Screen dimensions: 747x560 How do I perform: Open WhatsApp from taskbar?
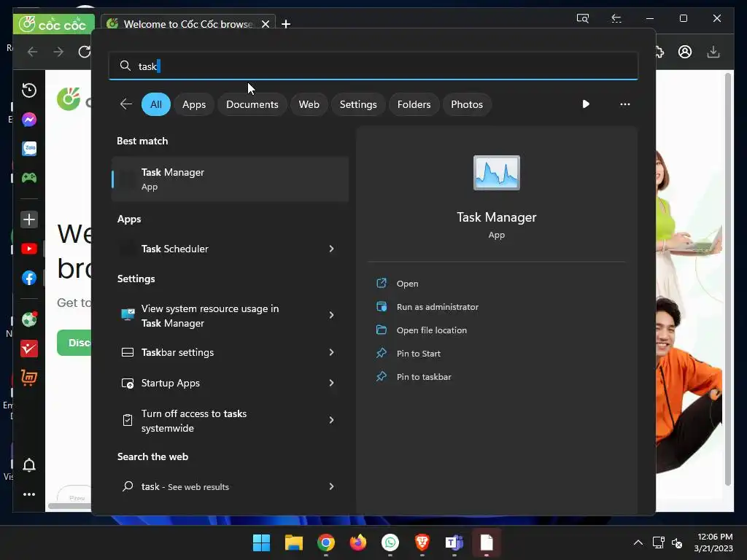click(x=390, y=542)
